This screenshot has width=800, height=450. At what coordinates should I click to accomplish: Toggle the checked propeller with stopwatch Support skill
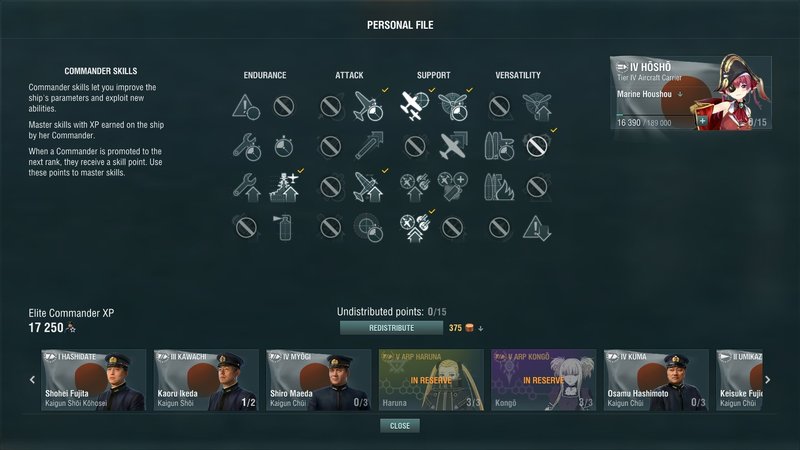(453, 106)
